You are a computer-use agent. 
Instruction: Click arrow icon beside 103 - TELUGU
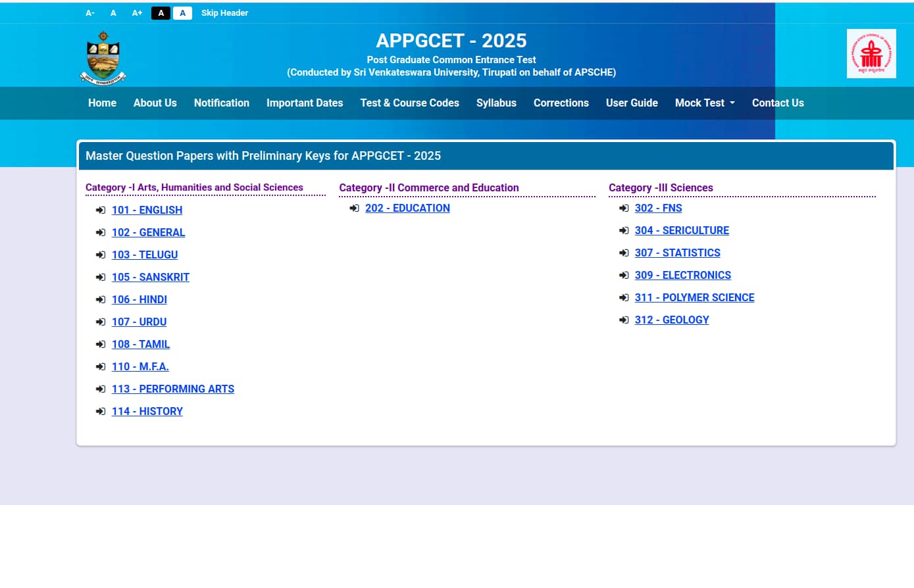[101, 255]
